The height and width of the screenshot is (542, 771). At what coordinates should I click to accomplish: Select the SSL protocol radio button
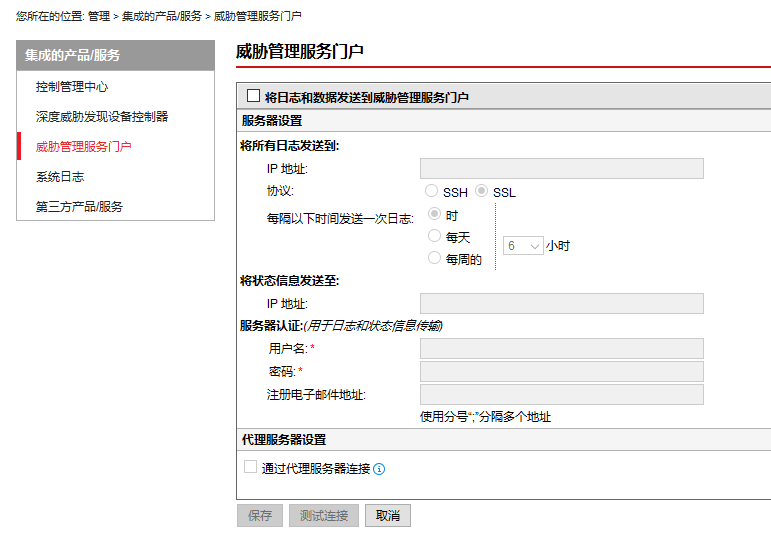click(481, 191)
